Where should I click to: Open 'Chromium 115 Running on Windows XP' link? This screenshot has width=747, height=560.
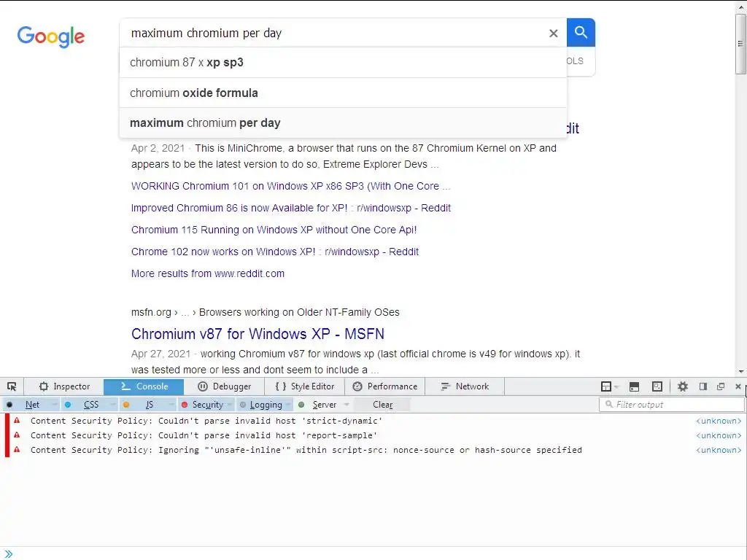point(274,230)
